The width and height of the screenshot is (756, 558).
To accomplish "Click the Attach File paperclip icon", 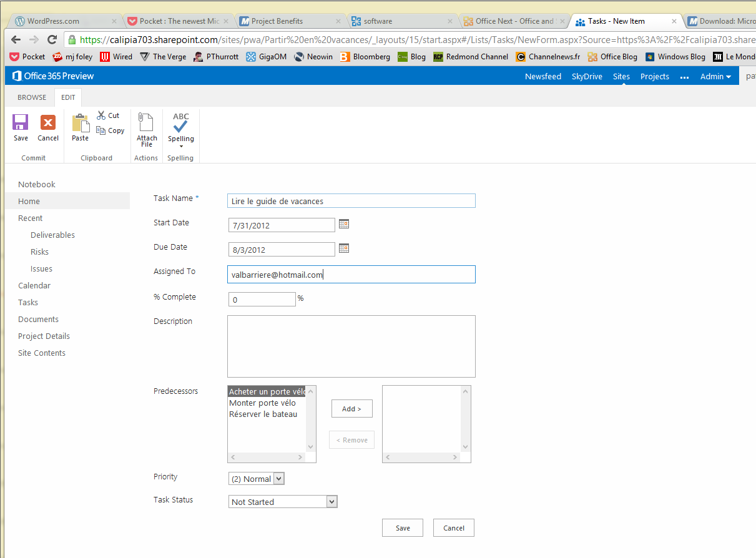I will coord(146,122).
